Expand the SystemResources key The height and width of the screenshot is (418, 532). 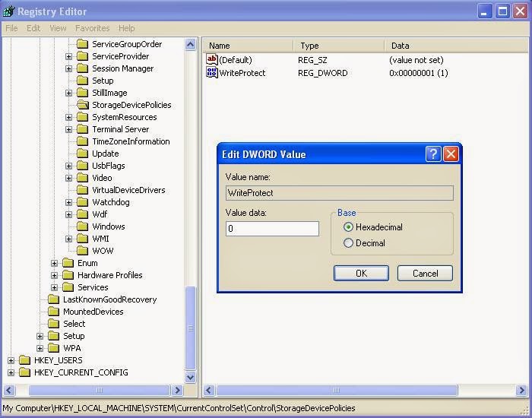tap(68, 117)
